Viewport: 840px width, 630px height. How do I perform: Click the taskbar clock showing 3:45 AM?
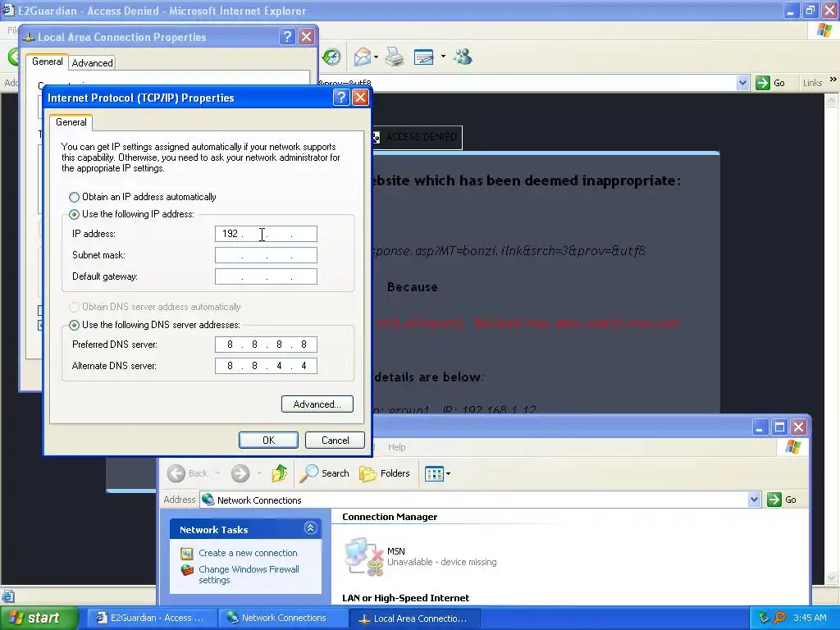pos(810,619)
